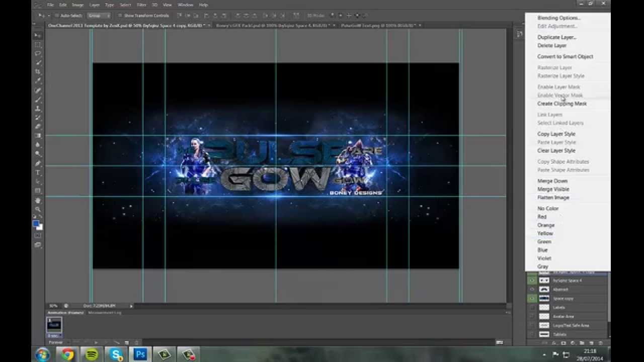This screenshot has height=362, width=644.
Task: Hide the Space copy layer
Action: point(532,298)
